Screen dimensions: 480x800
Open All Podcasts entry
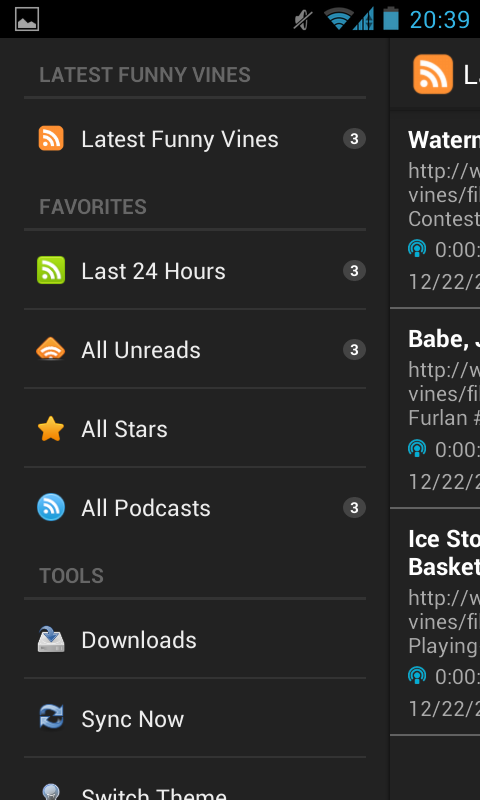tap(195, 508)
